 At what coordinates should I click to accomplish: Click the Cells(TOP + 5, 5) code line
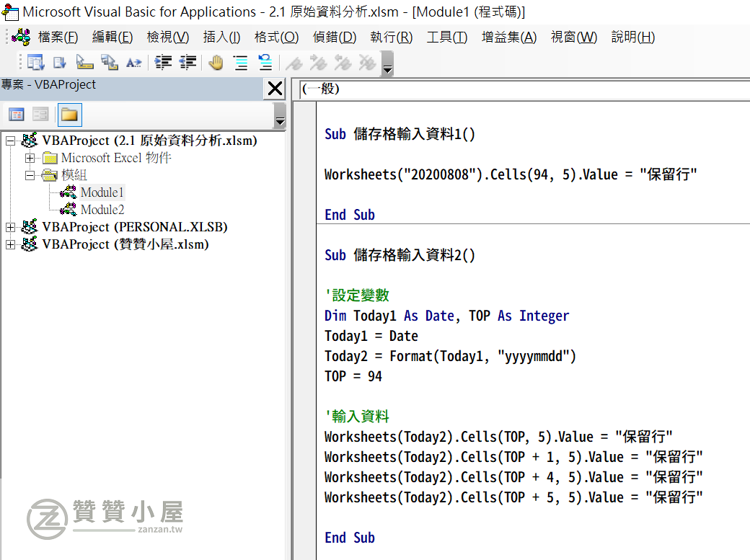[x=513, y=497]
